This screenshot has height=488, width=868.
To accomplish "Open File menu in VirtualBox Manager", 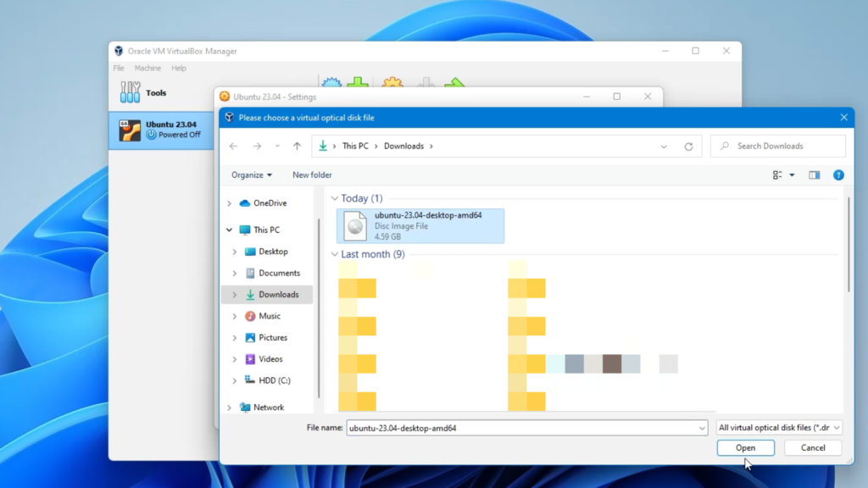I will pos(119,68).
